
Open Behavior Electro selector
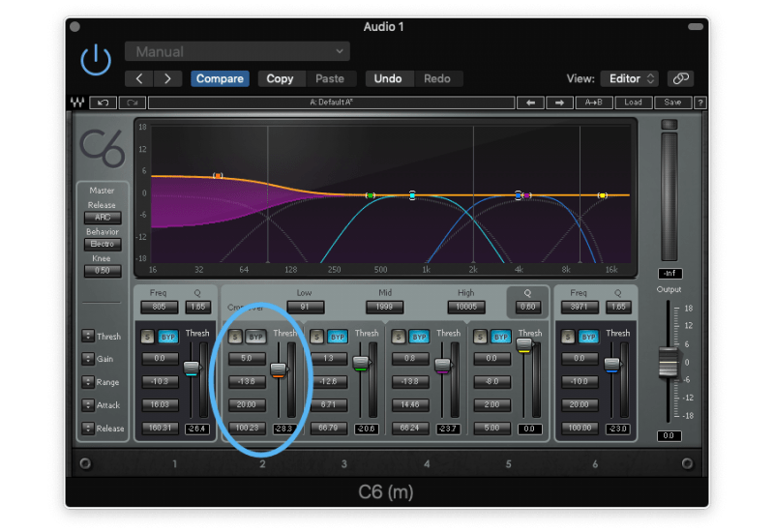pos(103,245)
